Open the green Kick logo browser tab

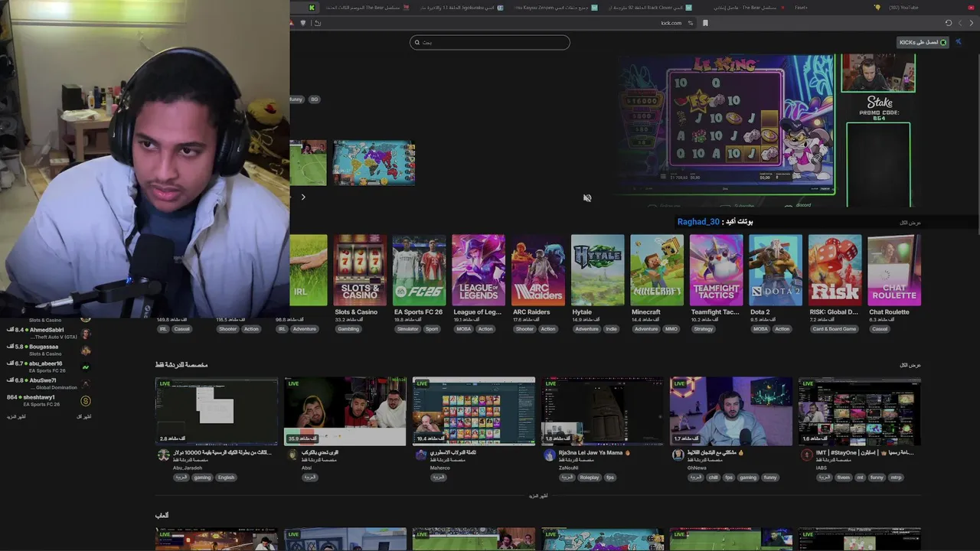tap(312, 7)
